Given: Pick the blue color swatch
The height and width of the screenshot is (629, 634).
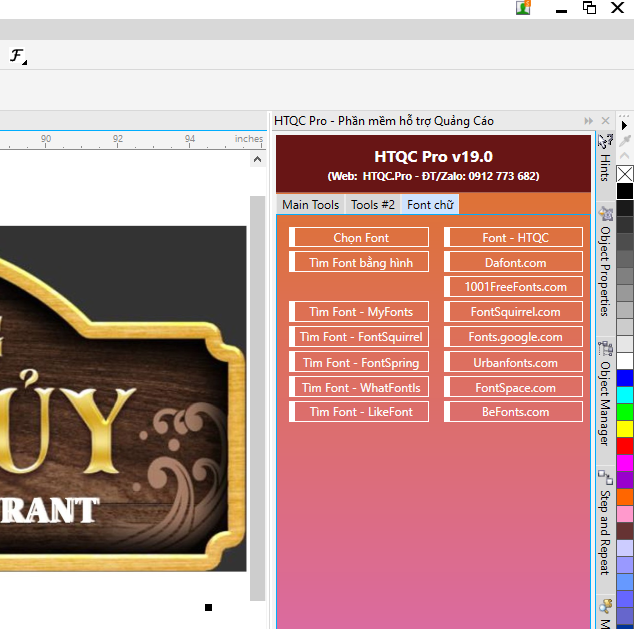Looking at the screenshot, I should tap(625, 378).
